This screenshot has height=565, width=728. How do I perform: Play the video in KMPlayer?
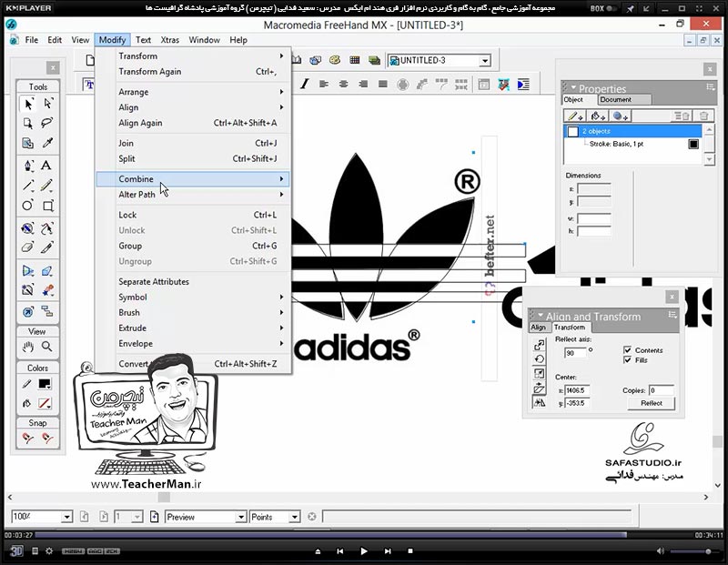(363, 551)
